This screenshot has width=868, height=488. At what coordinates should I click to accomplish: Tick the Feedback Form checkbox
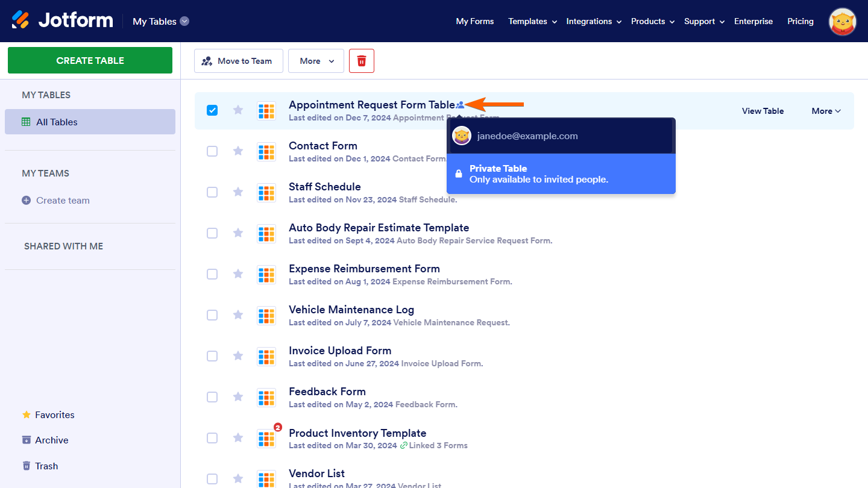[212, 397]
